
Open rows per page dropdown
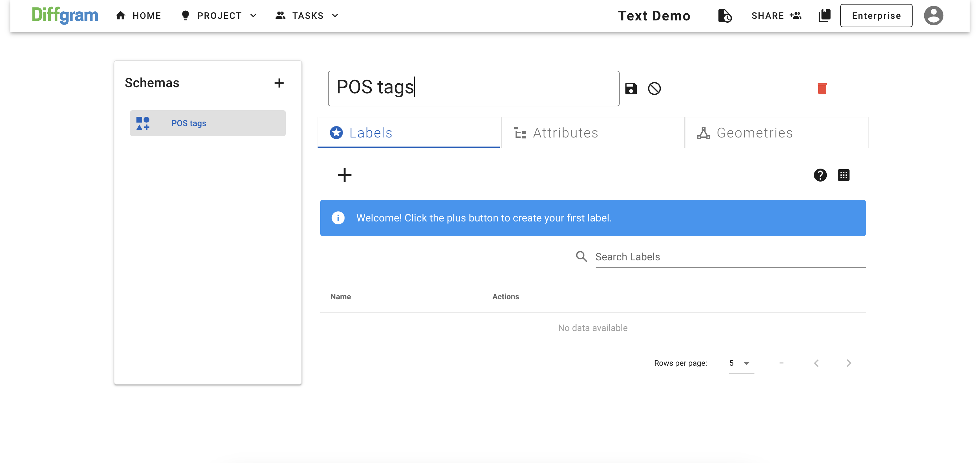click(x=741, y=363)
